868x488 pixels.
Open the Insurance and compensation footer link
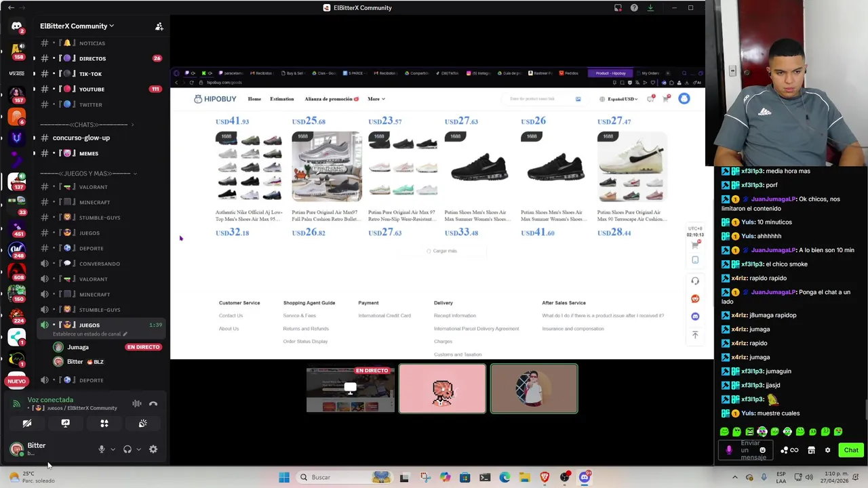tap(573, 329)
